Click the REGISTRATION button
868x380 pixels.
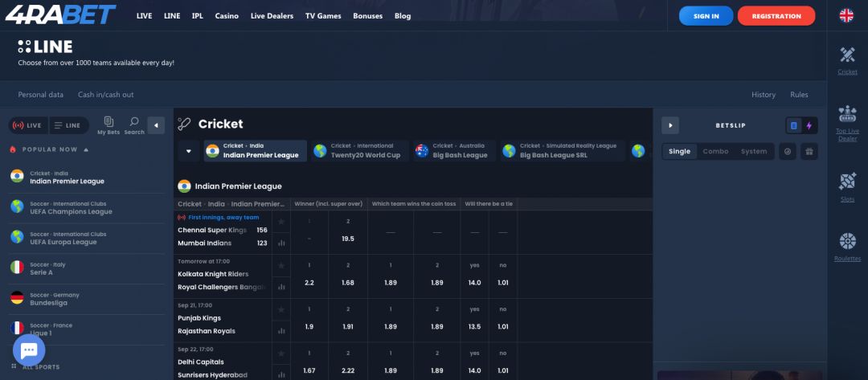point(776,16)
